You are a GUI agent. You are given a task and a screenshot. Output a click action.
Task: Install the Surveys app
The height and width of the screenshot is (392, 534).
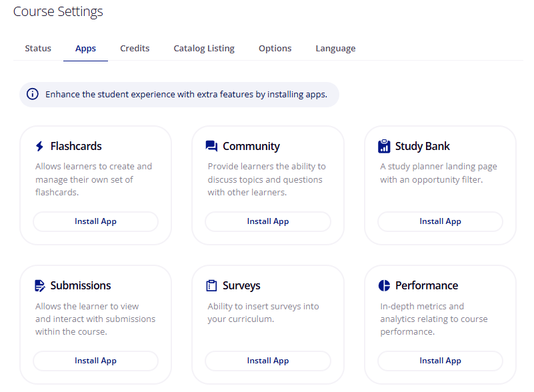click(x=268, y=361)
